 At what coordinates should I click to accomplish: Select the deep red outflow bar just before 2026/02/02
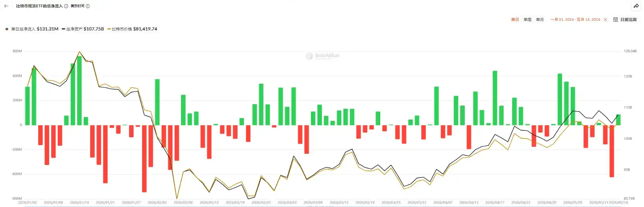[144, 158]
